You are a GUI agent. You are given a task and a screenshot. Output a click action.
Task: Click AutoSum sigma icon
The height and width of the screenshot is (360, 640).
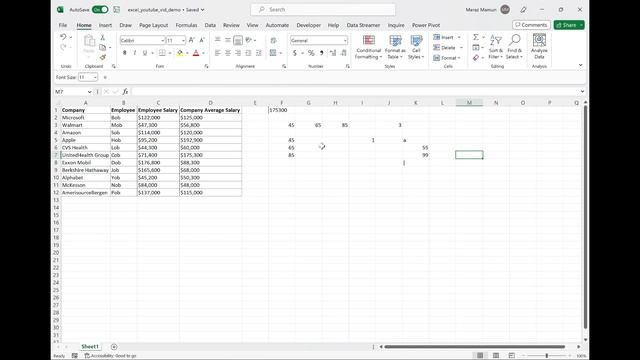pos(476,37)
